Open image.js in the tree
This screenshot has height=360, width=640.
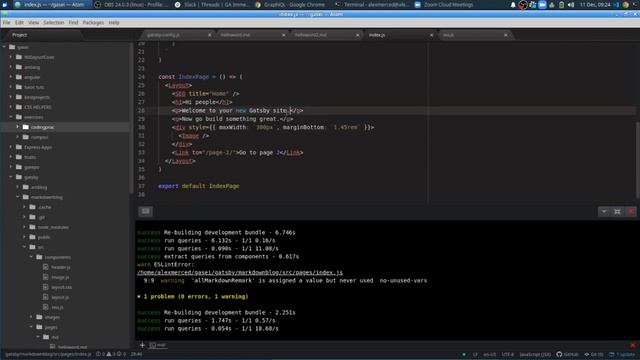[x=60, y=277]
